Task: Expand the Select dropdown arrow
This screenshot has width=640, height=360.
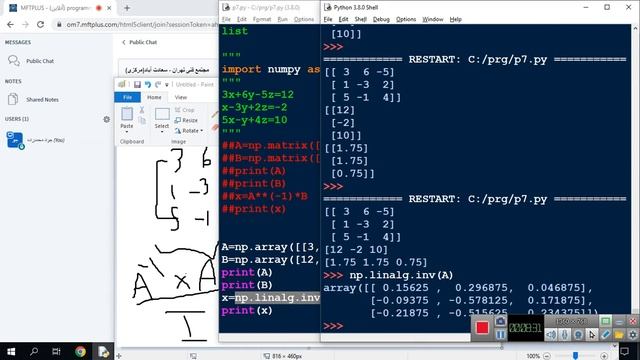Action: (162, 131)
